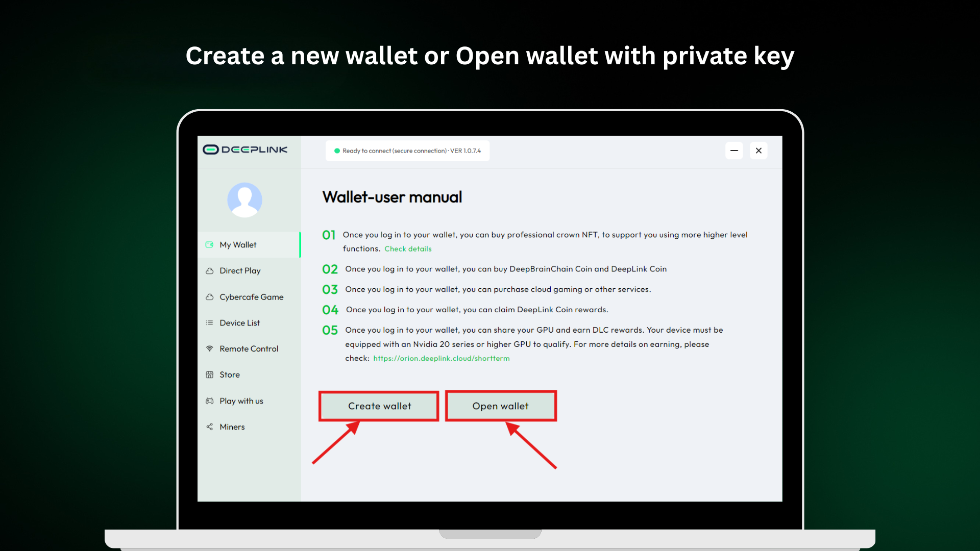
Task: Open the Direct Play section
Action: coord(249,271)
